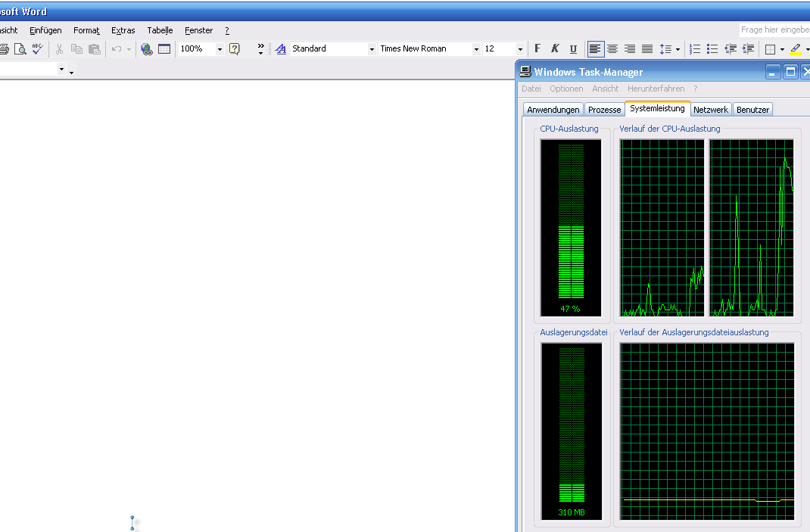Click the line spacing icon
The width and height of the screenshot is (810, 532).
coord(665,49)
